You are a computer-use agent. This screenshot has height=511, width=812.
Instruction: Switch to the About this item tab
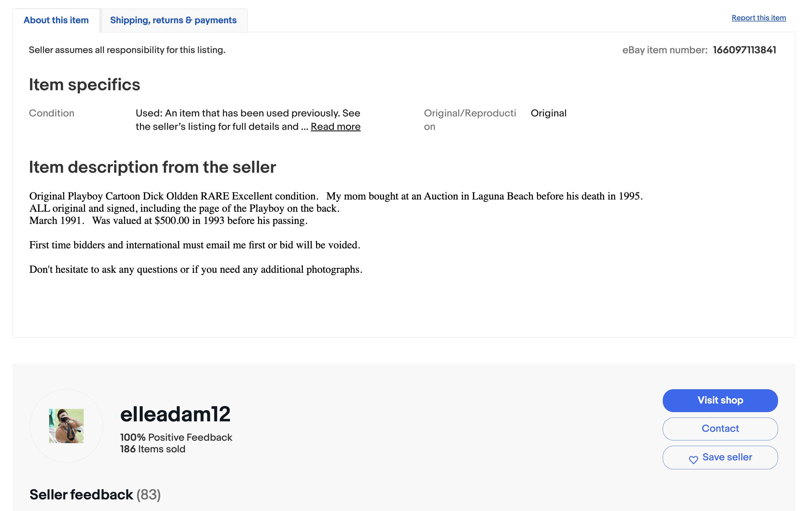click(56, 20)
